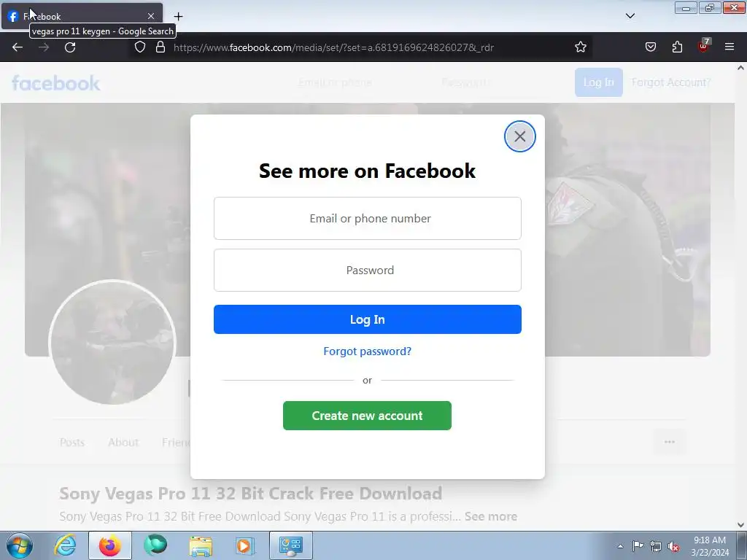Bookmark this page with the star icon
This screenshot has height=560, width=747.
(580, 47)
